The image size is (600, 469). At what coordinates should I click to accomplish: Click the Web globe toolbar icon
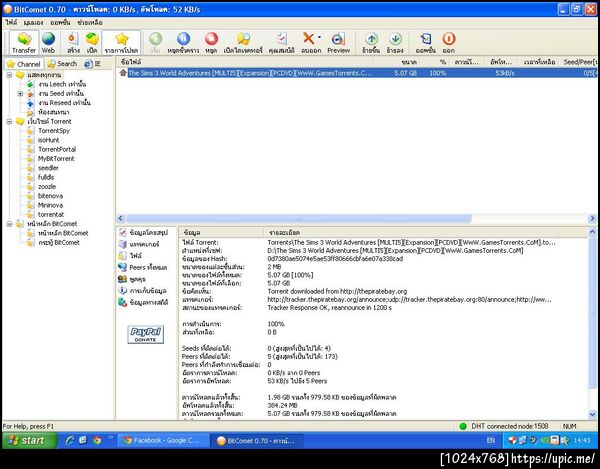click(48, 43)
